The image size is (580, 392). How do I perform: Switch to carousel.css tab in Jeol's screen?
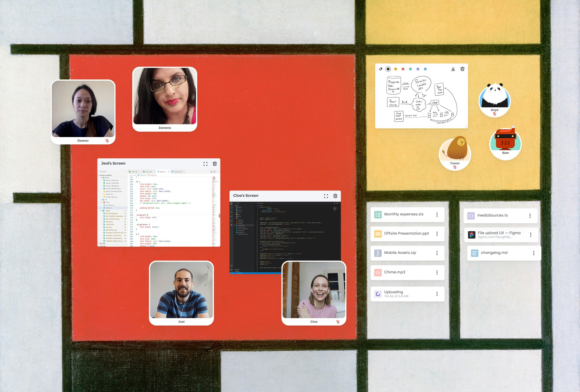point(178,172)
